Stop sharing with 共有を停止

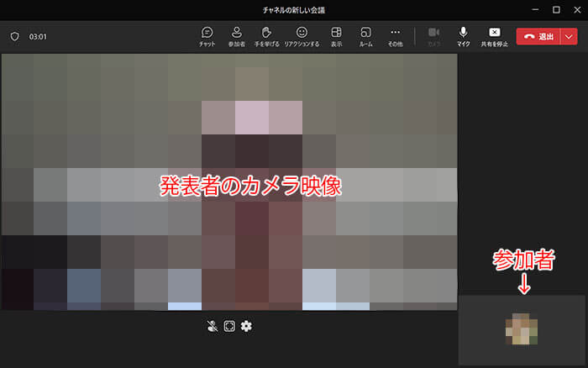tap(495, 37)
